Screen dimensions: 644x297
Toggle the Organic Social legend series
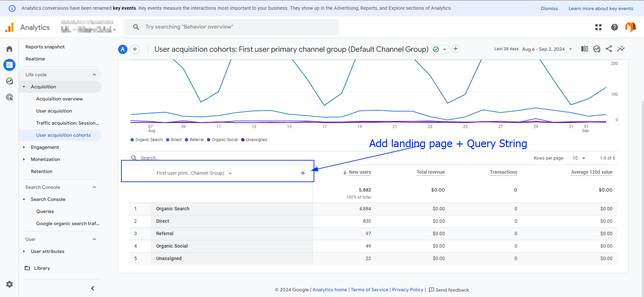222,140
